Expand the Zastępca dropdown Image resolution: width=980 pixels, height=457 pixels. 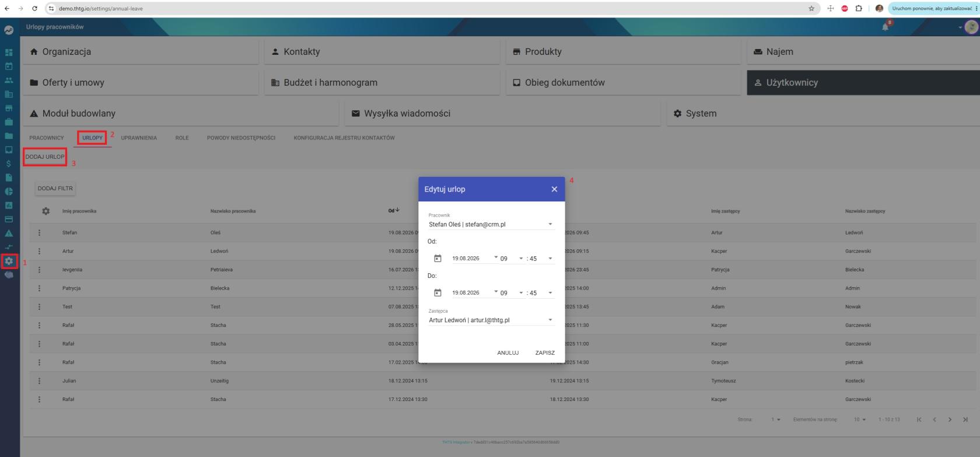(550, 320)
